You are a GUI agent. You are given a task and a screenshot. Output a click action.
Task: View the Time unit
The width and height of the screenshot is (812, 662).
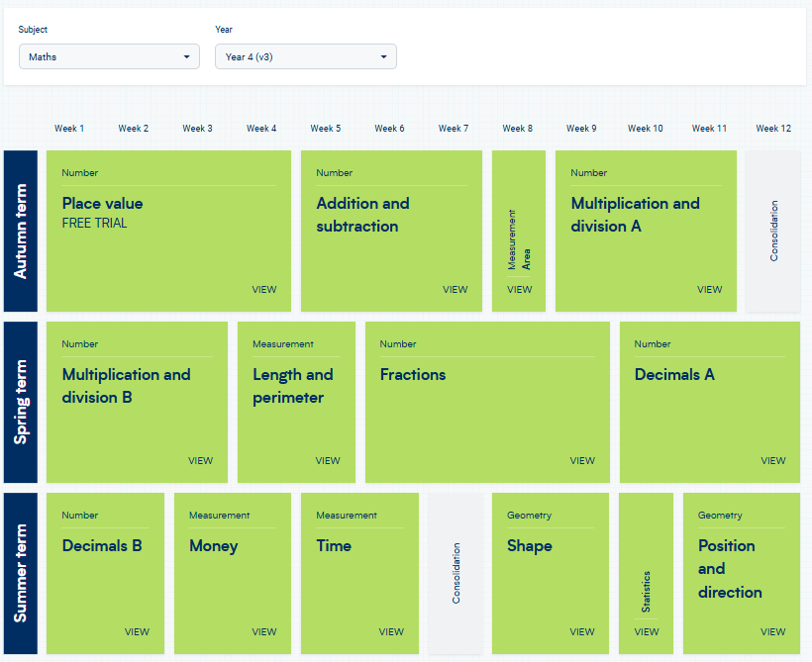coord(391,631)
